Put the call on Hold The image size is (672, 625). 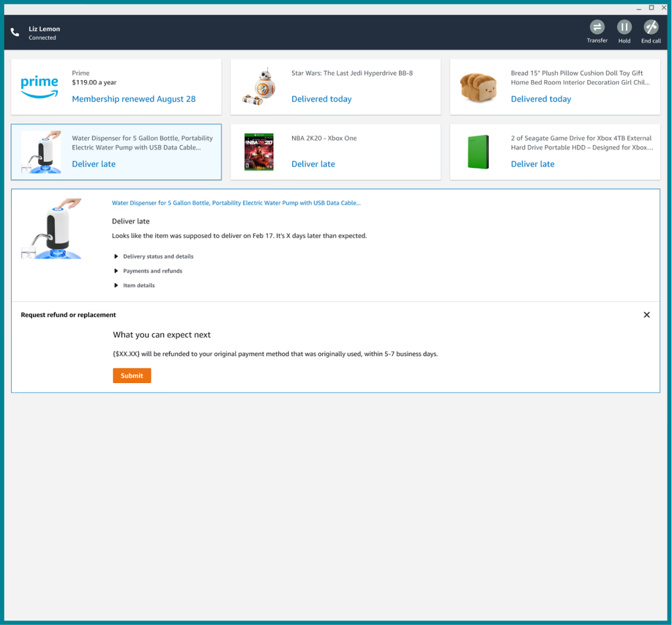[624, 28]
